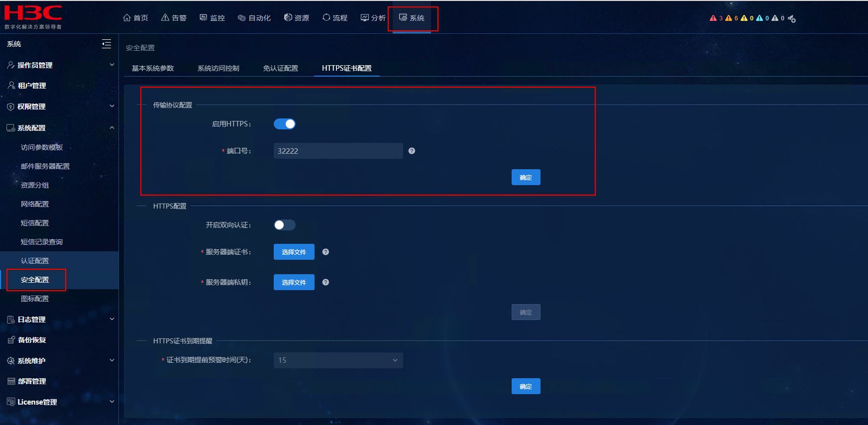Expand the License管理 menu chevron

112,402
